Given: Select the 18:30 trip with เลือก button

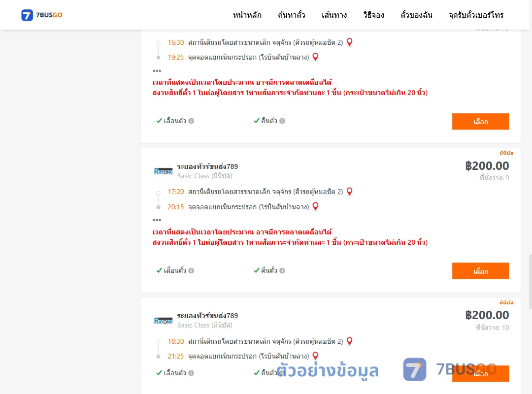Looking at the screenshot, I should pos(480,374).
